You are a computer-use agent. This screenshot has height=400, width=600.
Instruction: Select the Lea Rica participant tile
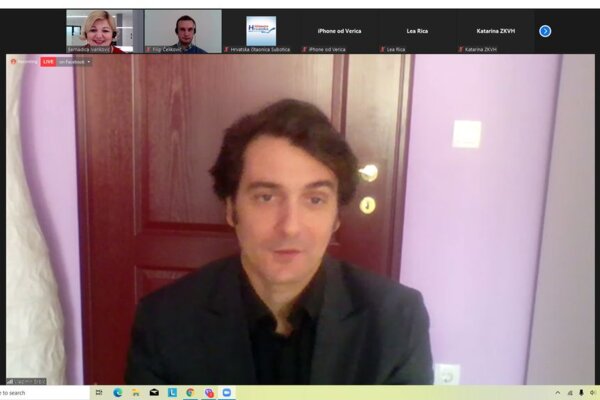click(417, 31)
